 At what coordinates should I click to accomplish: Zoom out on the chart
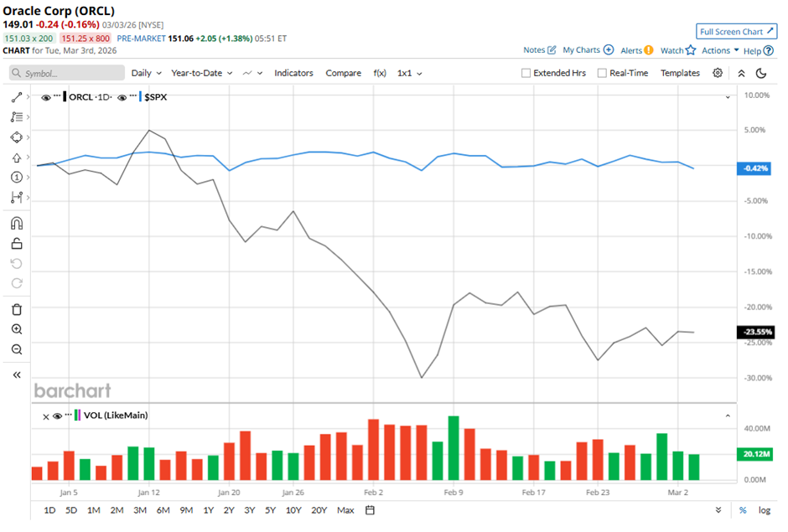point(17,349)
